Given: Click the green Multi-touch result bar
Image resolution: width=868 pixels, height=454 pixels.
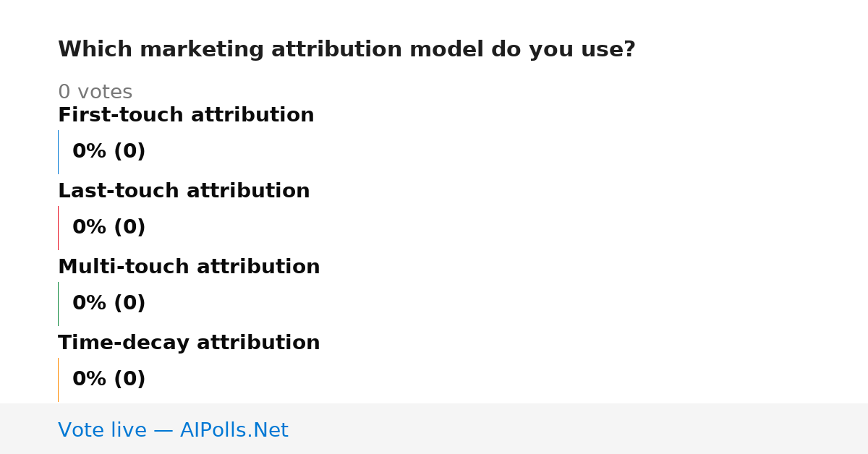Looking at the screenshot, I should (58, 304).
